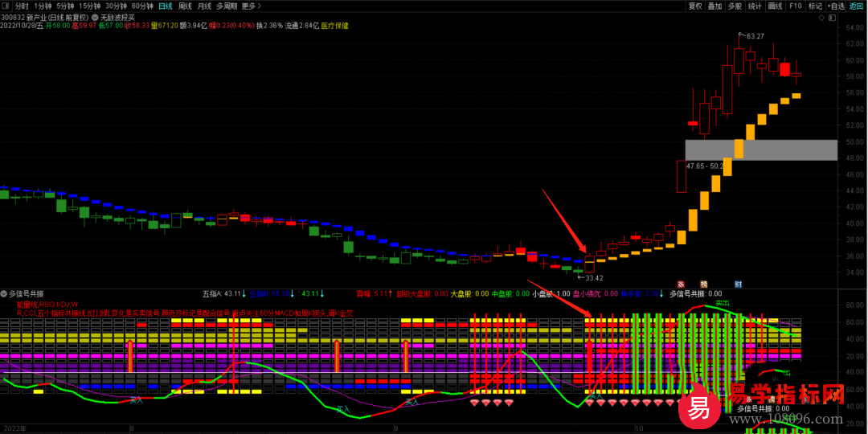Switch to 周线 weekly chart

point(185,6)
